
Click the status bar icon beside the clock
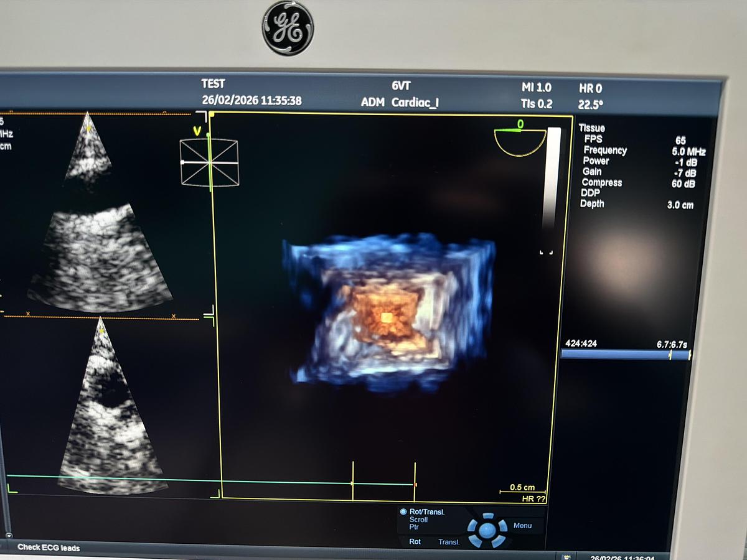[x=566, y=556]
